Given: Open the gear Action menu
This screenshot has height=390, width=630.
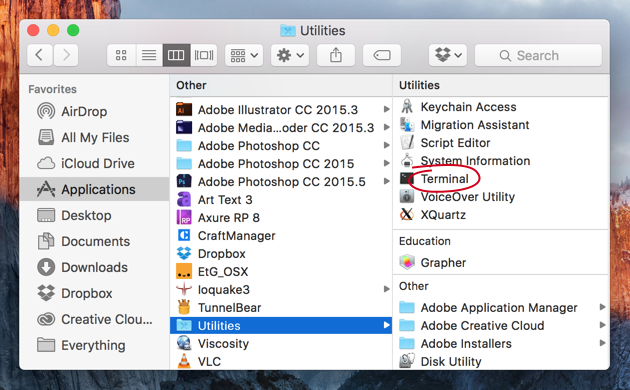Looking at the screenshot, I should [290, 55].
